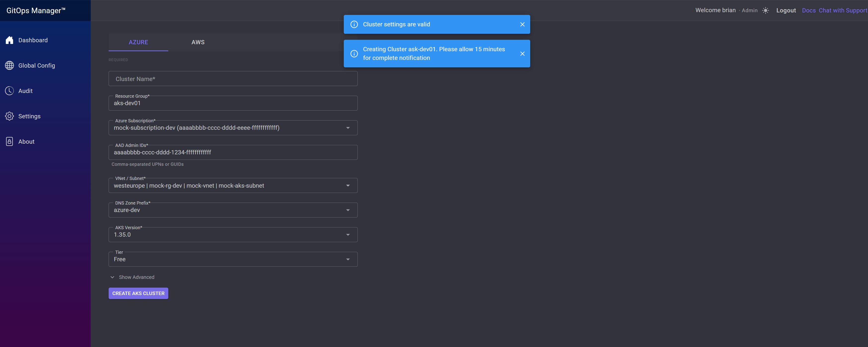Click the 'Cluster settings are valid' message text
The image size is (868, 347).
tap(396, 24)
